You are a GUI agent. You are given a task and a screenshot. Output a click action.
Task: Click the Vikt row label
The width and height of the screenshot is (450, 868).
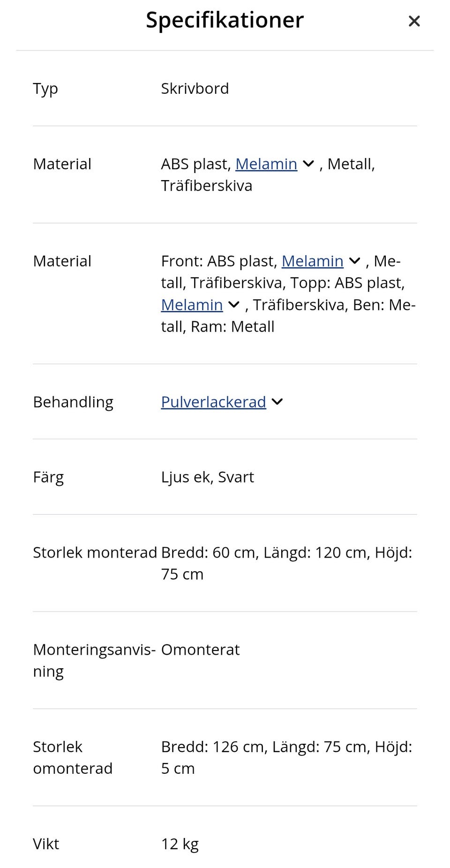click(x=46, y=844)
